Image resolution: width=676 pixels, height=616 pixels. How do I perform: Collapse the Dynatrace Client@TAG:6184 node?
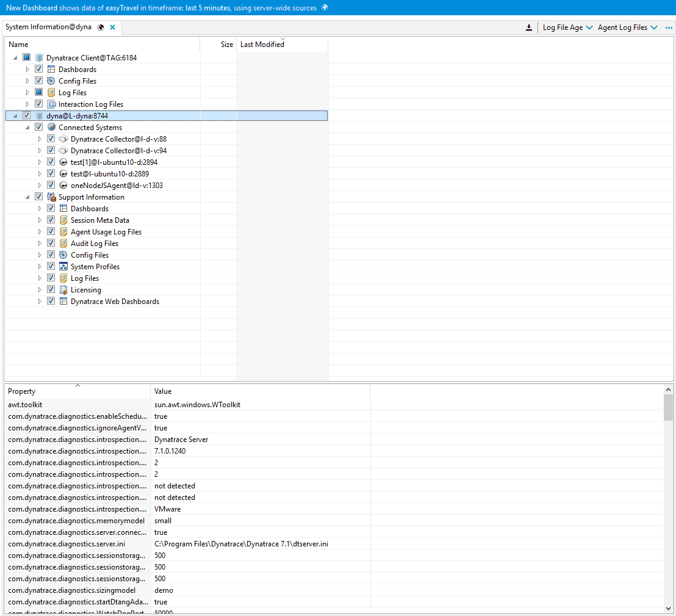[x=15, y=58]
